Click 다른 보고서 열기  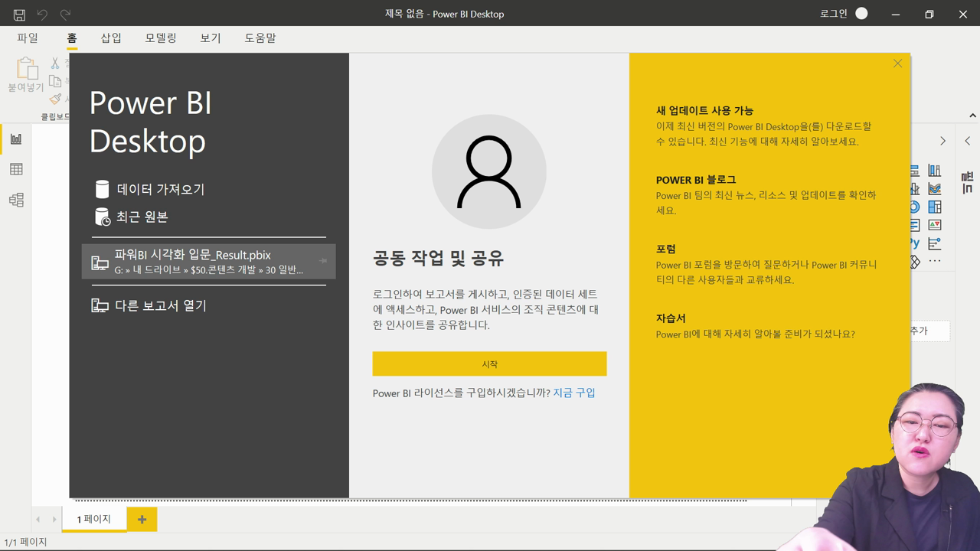coord(161,305)
